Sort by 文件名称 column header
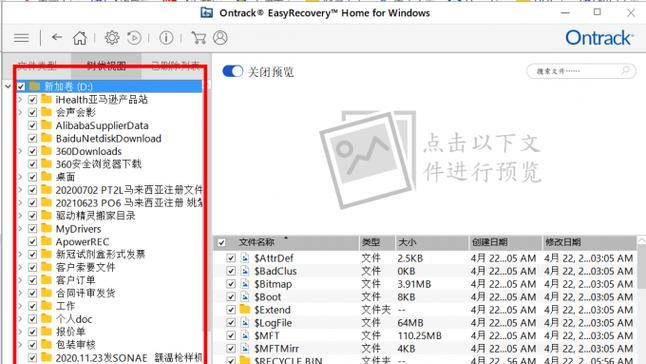This screenshot has width=646, height=364. [256, 242]
